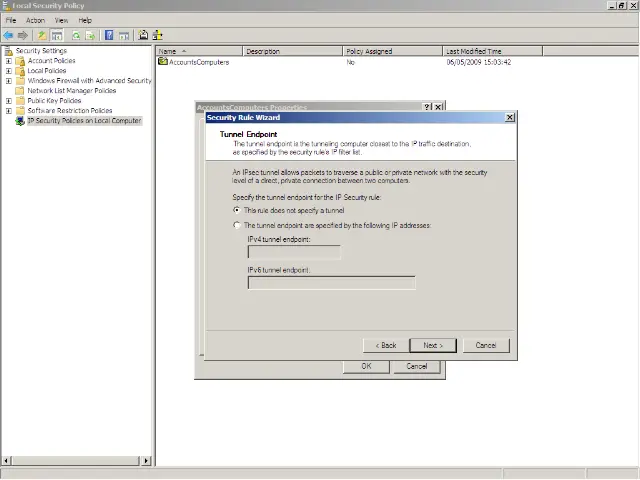Expand the Software Restriction Policies node
The height and width of the screenshot is (480, 640).
9,111
